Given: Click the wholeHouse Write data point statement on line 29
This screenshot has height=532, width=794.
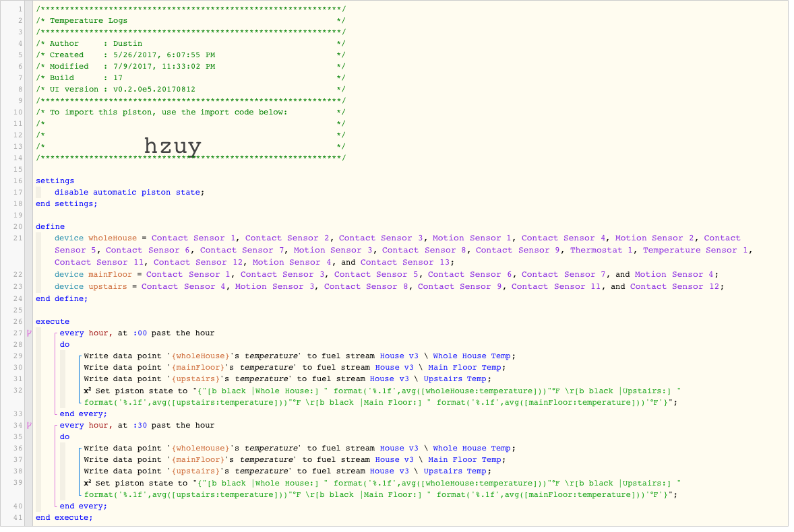Looking at the screenshot, I should pyautogui.click(x=300, y=356).
